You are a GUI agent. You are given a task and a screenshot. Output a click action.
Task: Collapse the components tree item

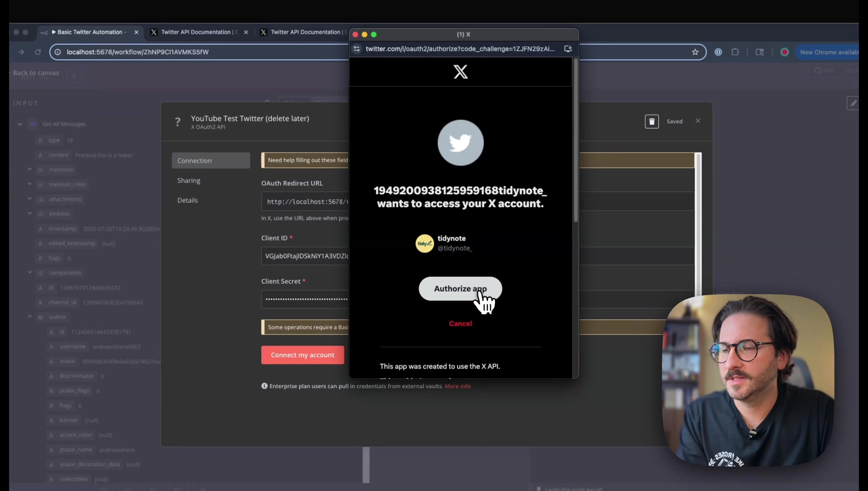(x=30, y=273)
